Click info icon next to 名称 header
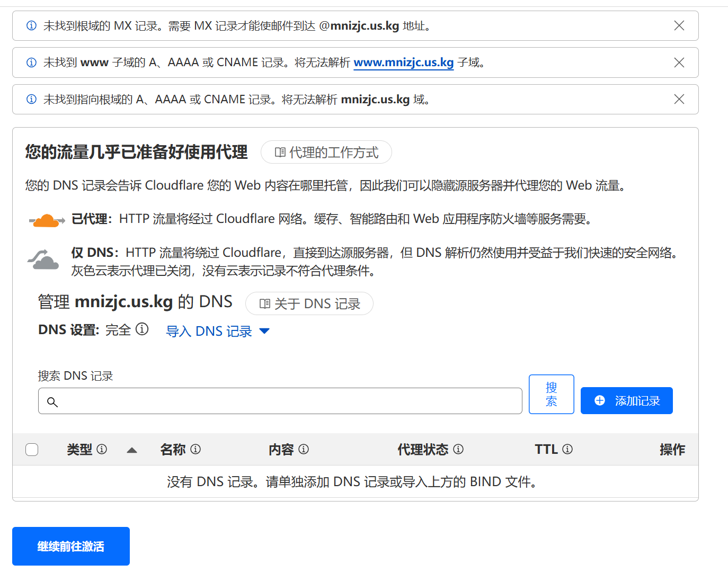Image resolution: width=728 pixels, height=573 pixels. (196, 449)
